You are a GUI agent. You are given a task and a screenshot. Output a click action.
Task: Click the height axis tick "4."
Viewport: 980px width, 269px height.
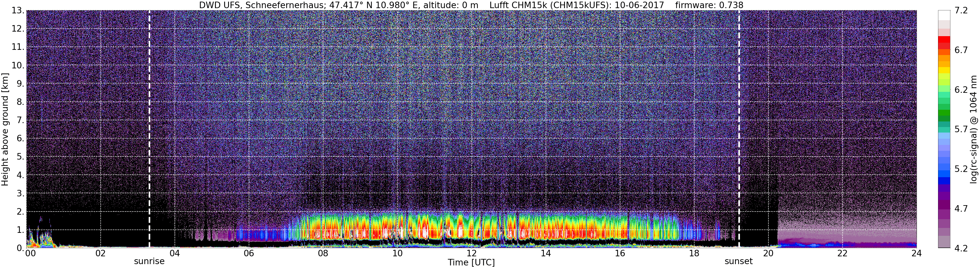coord(21,175)
